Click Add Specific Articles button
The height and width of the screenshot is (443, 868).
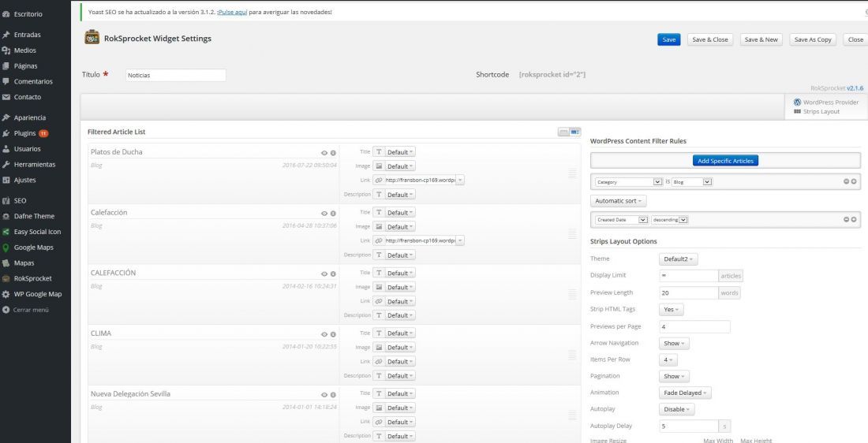tap(725, 161)
